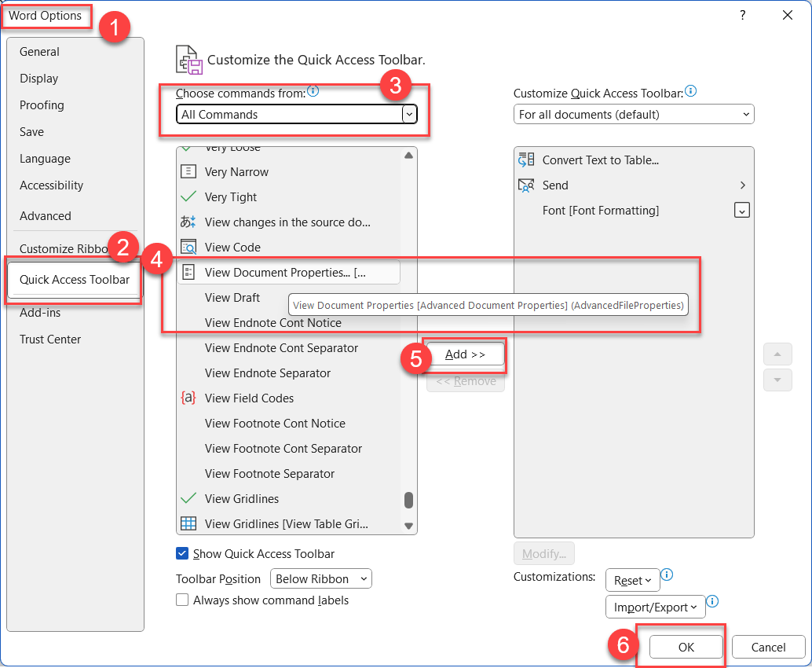Select View Footnote Cont Separator command
Viewport: 812px width, 668px height.
pos(288,448)
